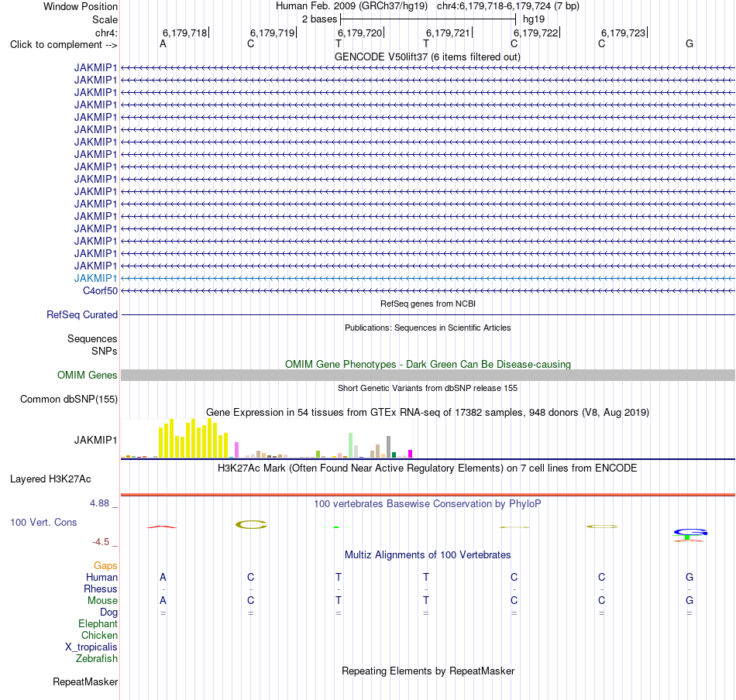Click the "Dog" alignment row label
The width and height of the screenshot is (736, 700).
(x=108, y=612)
